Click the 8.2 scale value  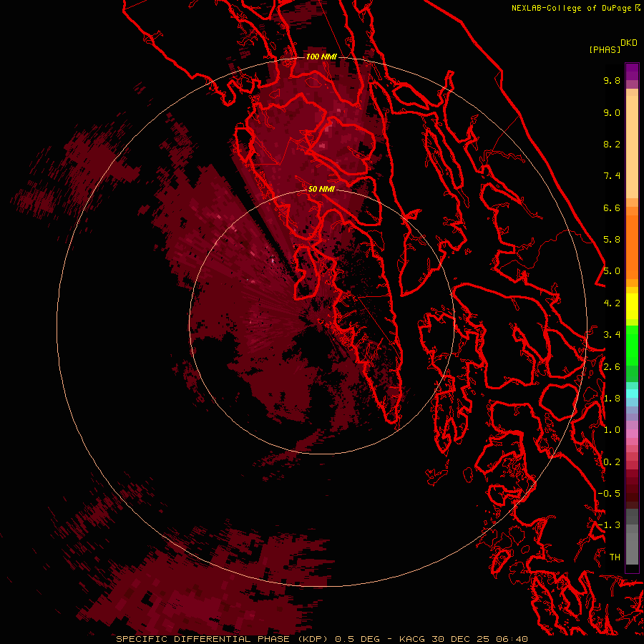click(x=612, y=144)
